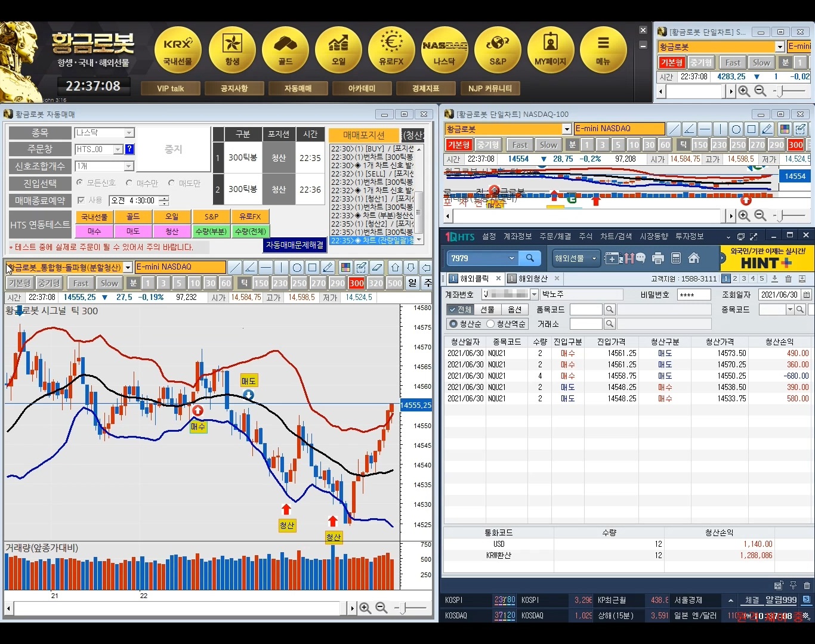Open the 주문창 HTS_00 dropdown
Screen dimensions: 815x644
118,149
